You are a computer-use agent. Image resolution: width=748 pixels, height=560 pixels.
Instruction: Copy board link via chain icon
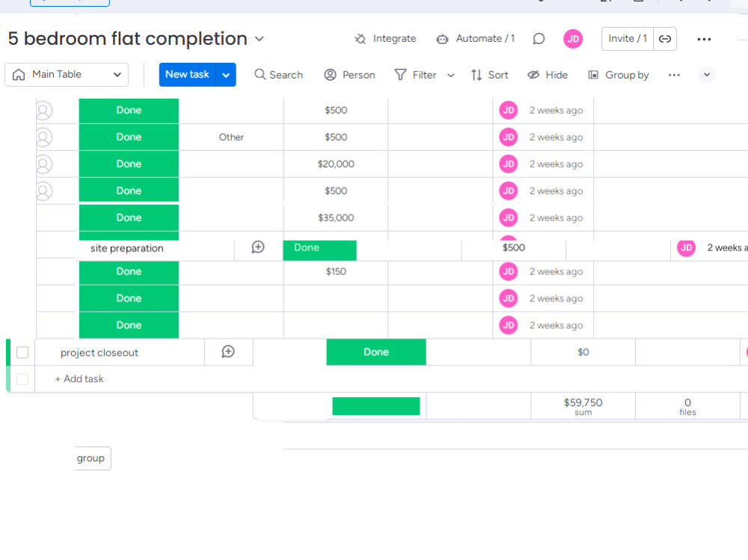(x=665, y=39)
